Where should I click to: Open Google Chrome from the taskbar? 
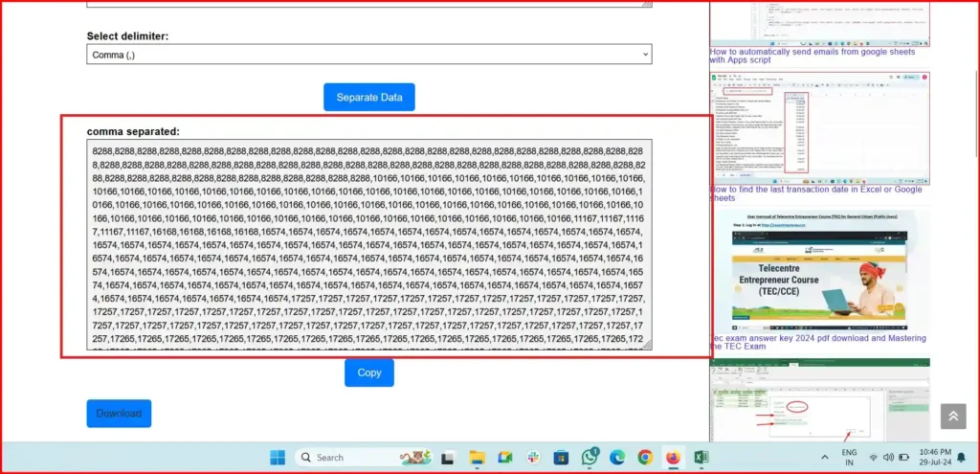(x=645, y=458)
